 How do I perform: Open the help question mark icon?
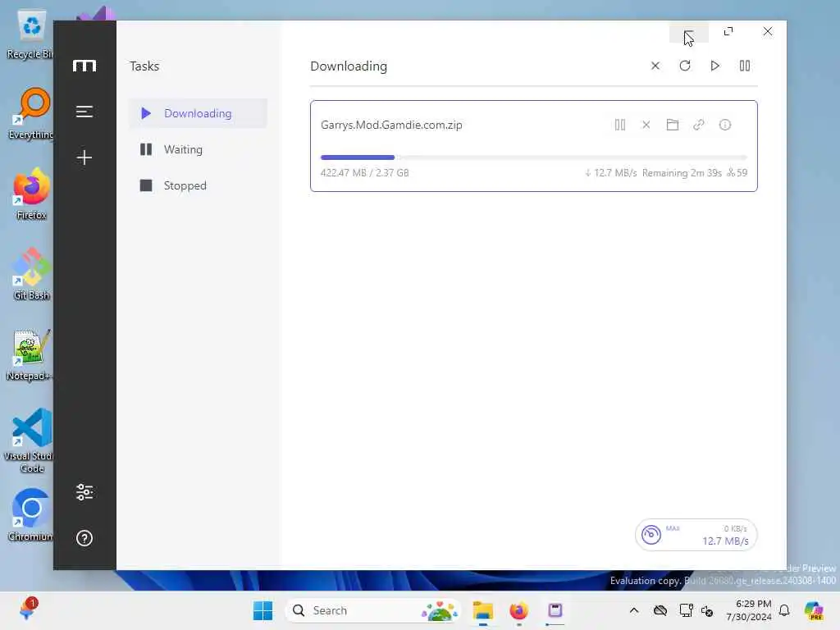coord(84,538)
